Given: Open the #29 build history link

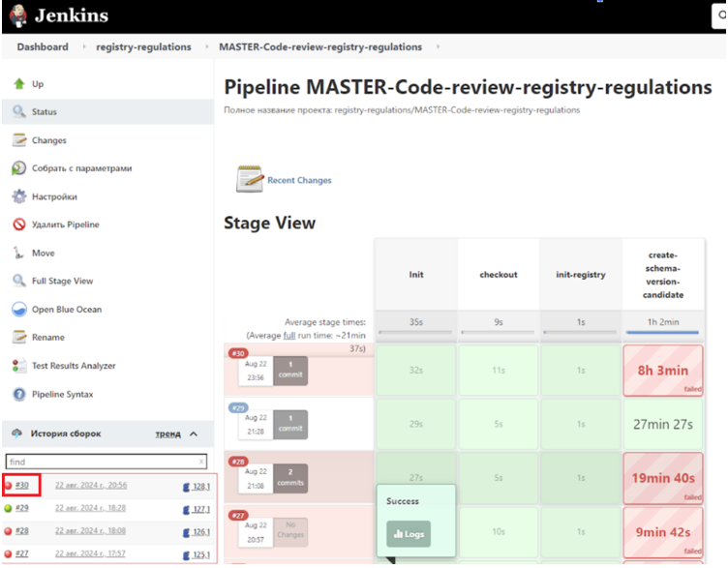Looking at the screenshot, I should [x=22, y=508].
